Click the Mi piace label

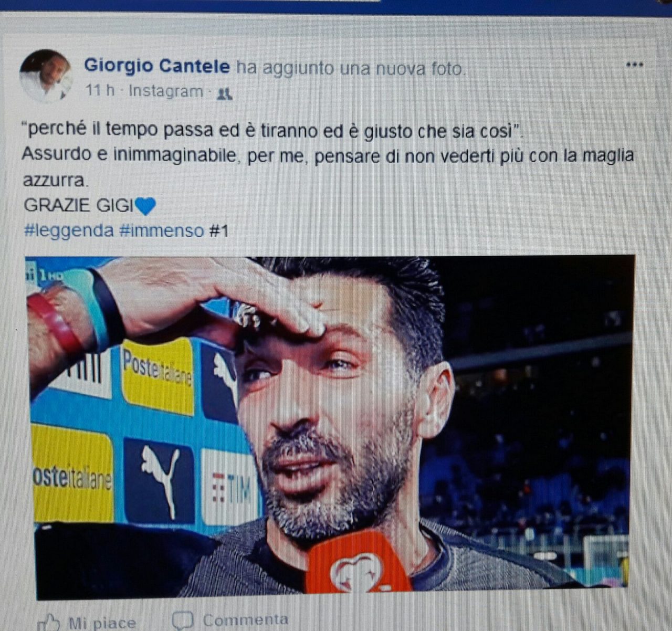[x=102, y=623]
